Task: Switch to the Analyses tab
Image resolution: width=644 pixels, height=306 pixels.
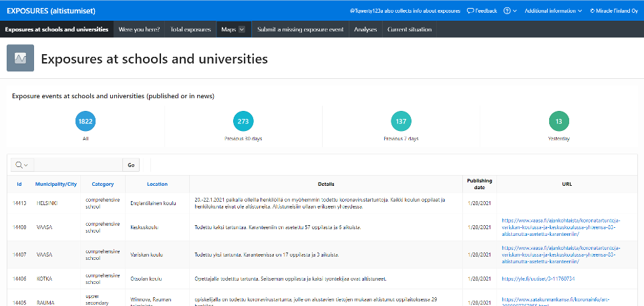Action: pyautogui.click(x=365, y=29)
